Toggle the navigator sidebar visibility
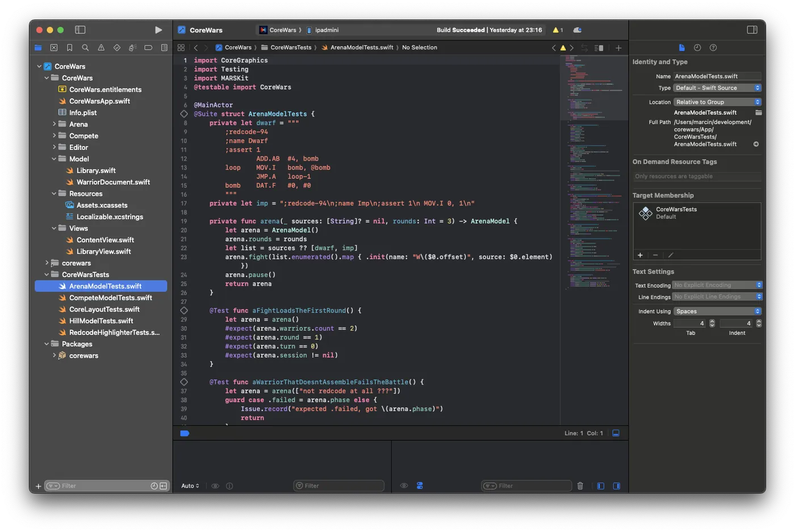The image size is (795, 532). click(80, 30)
